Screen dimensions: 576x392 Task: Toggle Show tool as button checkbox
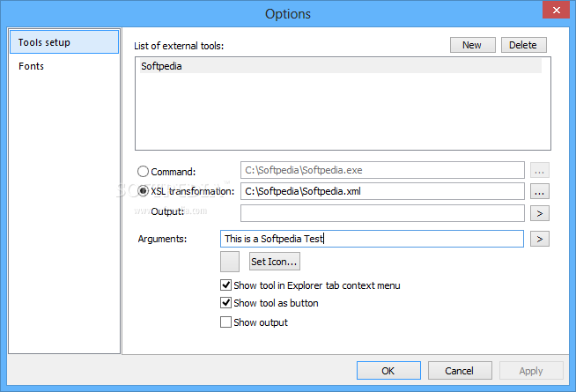coord(225,303)
